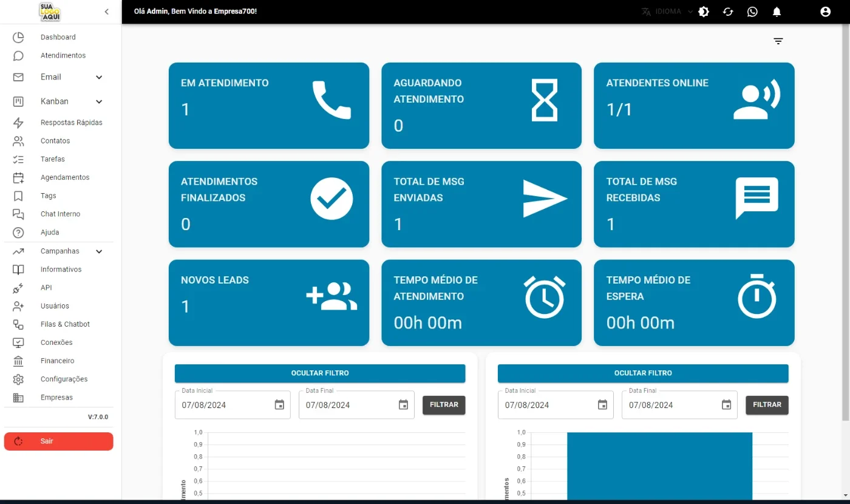The height and width of the screenshot is (504, 850).
Task: Click the Agendamentos calendar icon
Action: [18, 177]
